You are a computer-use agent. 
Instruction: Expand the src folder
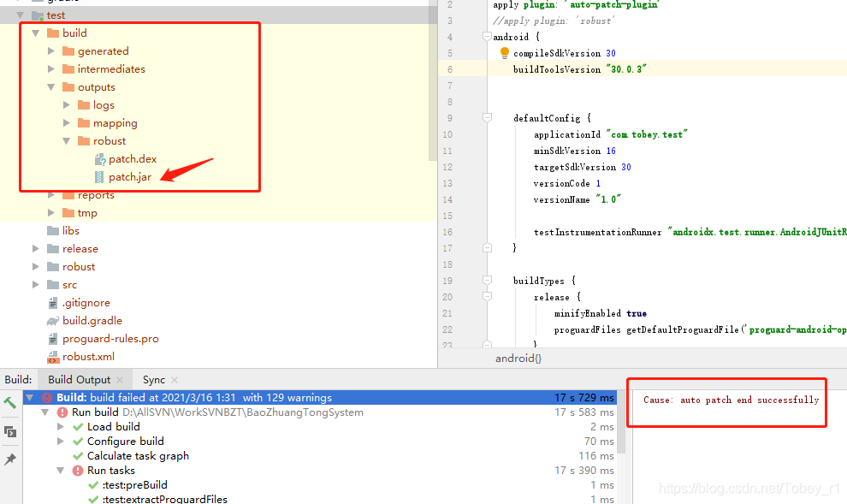[36, 284]
